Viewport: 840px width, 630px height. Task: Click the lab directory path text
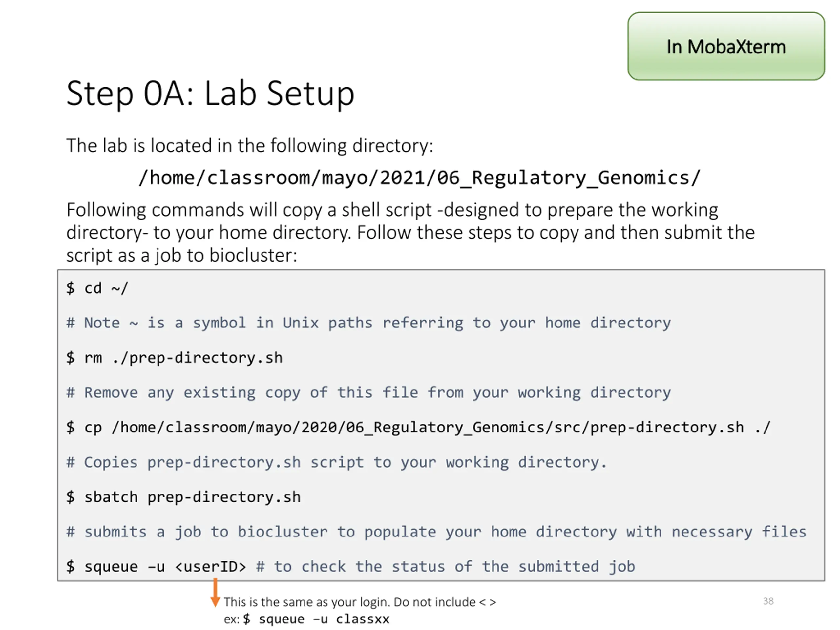tap(419, 178)
